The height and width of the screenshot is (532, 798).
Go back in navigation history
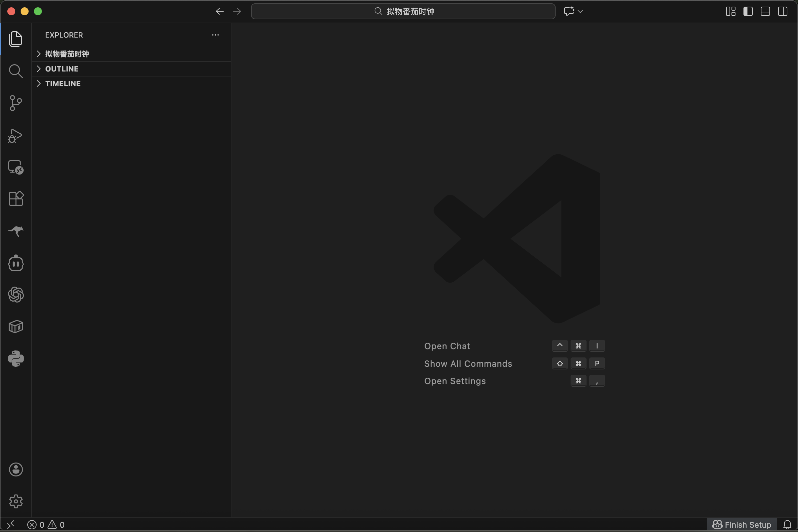(x=219, y=11)
